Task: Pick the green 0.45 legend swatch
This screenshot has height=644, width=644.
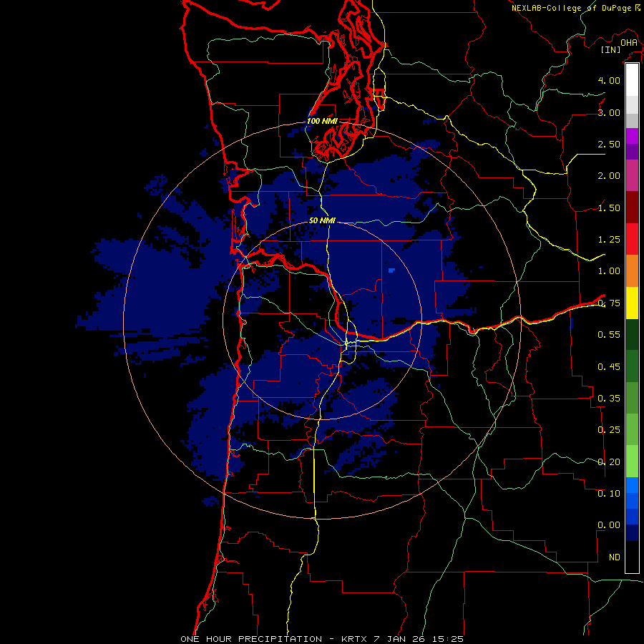Action: [632, 366]
